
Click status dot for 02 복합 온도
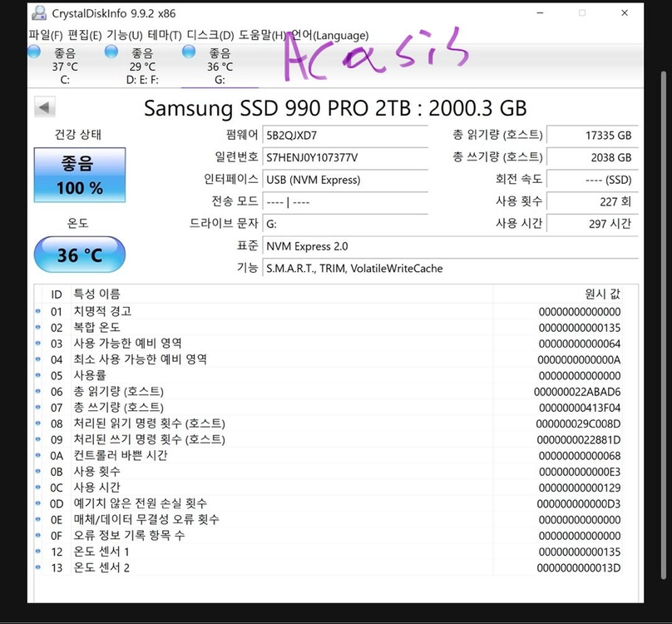pos(38,327)
